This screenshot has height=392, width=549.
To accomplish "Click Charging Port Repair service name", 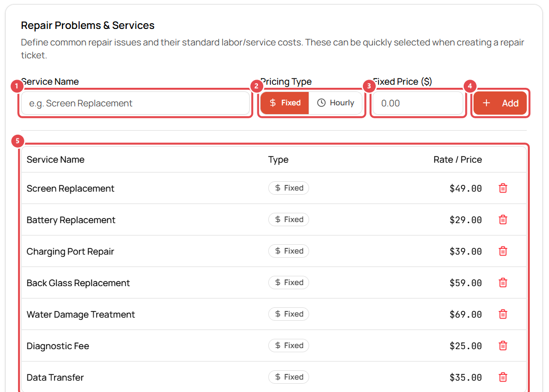I will point(70,252).
